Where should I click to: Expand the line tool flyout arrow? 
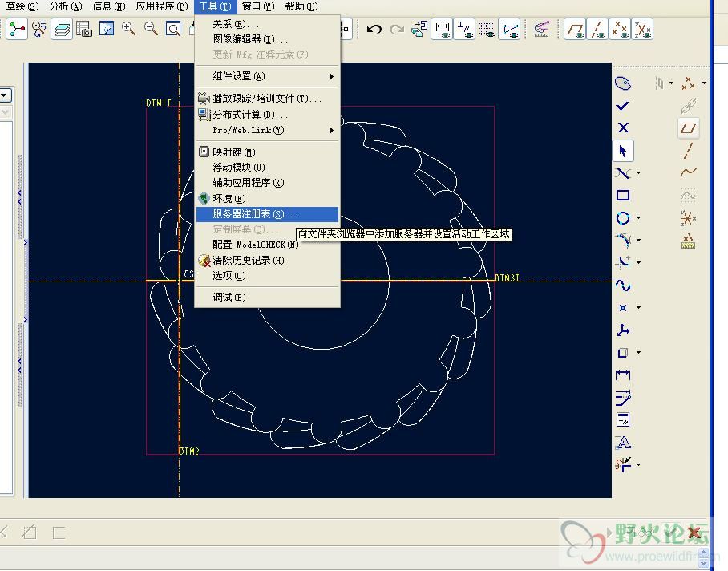pyautogui.click(x=639, y=173)
